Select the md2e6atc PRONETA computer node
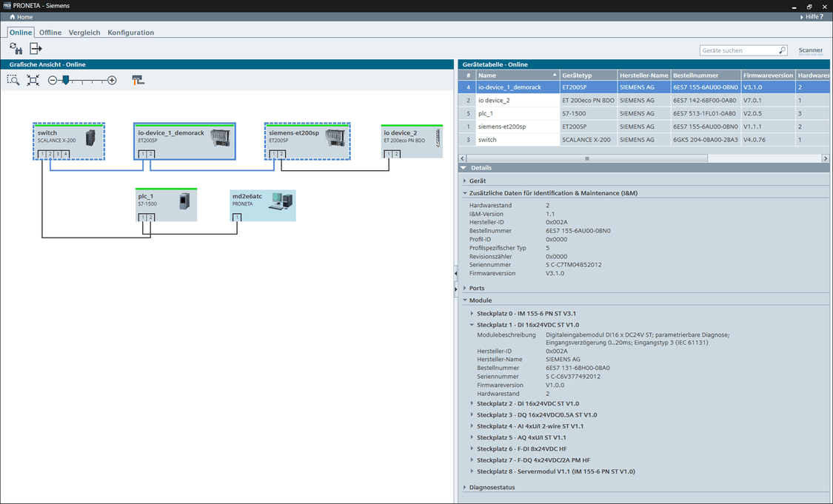Image resolution: width=833 pixels, height=504 pixels. coord(262,205)
